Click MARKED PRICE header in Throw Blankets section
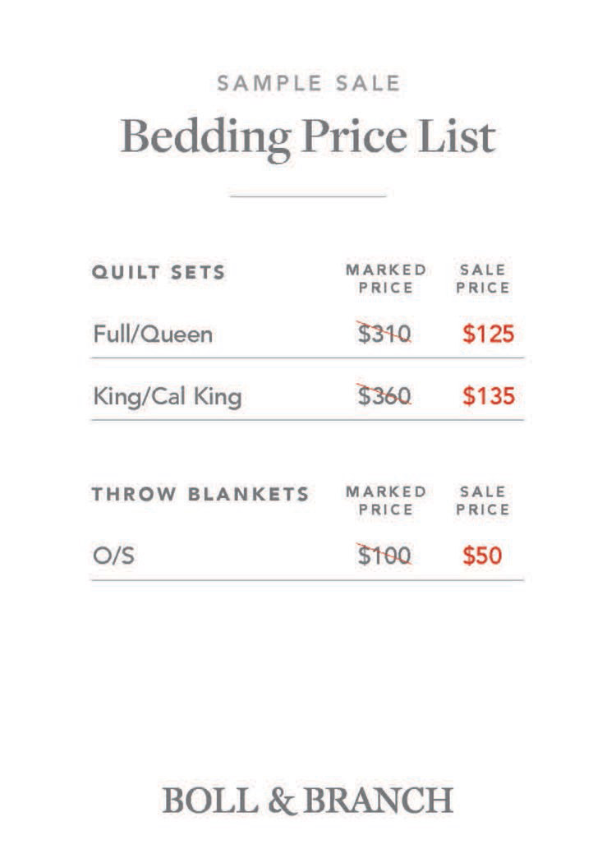 click(x=386, y=501)
